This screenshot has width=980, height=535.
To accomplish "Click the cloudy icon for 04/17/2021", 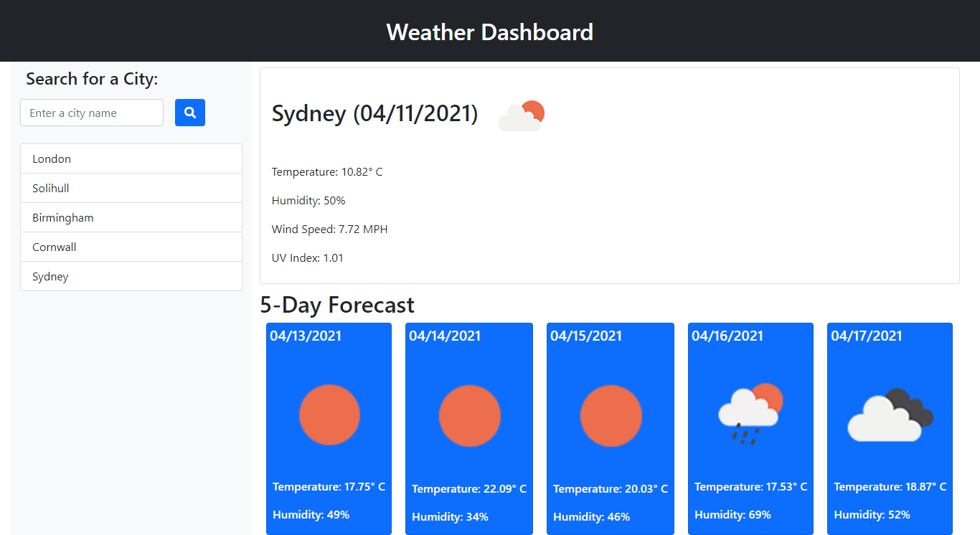I will pyautogui.click(x=890, y=415).
